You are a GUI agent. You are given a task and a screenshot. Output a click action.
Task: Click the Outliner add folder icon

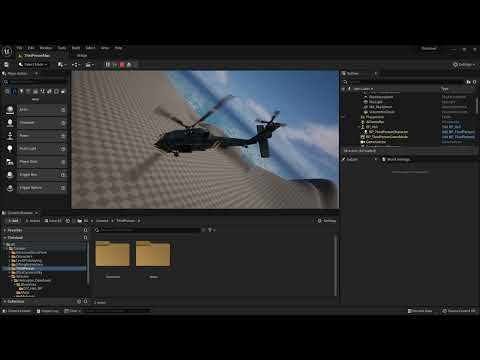coord(469,82)
